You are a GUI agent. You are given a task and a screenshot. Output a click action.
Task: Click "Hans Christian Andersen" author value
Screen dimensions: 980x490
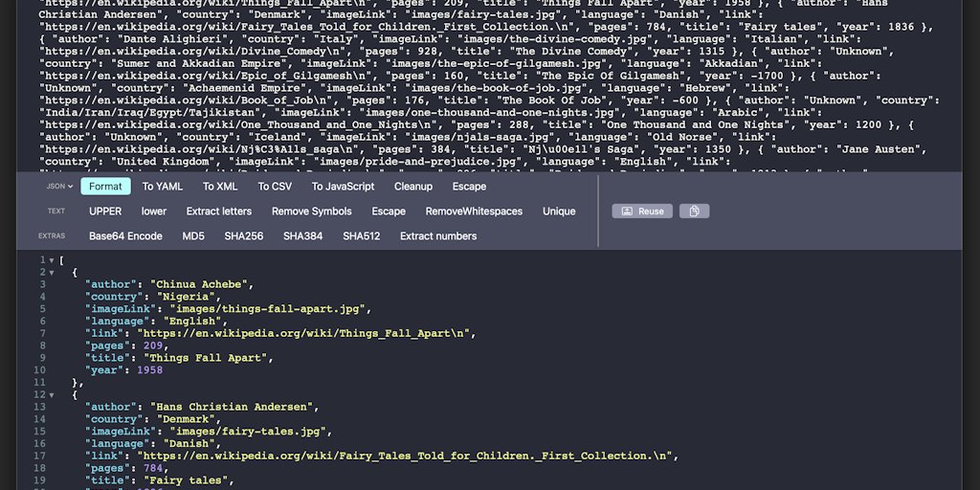coord(231,407)
